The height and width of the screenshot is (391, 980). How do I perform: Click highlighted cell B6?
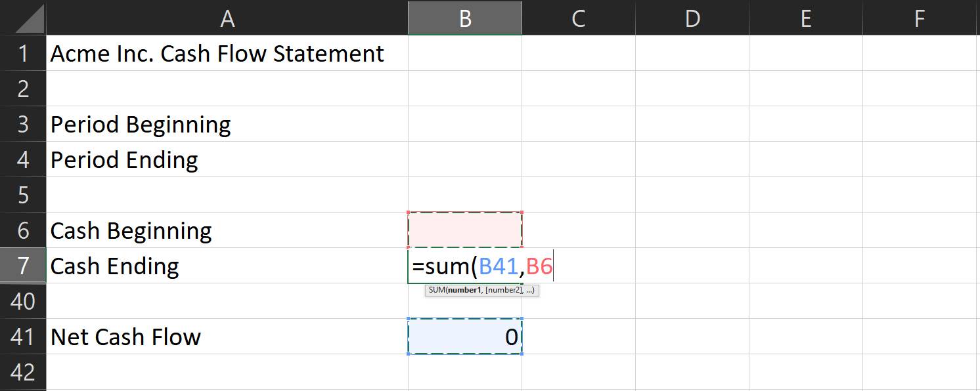tap(465, 230)
